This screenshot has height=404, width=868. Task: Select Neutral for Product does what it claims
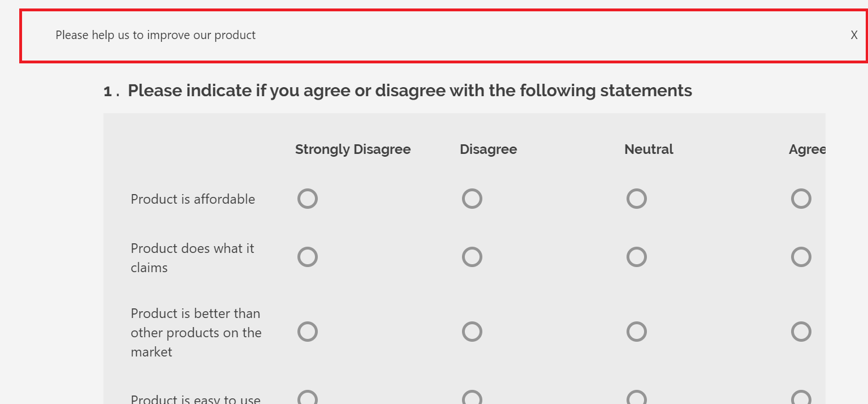(636, 256)
